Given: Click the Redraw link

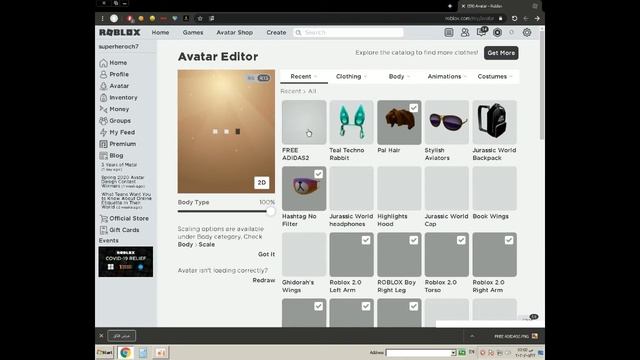Looking at the screenshot, I should pos(264,280).
